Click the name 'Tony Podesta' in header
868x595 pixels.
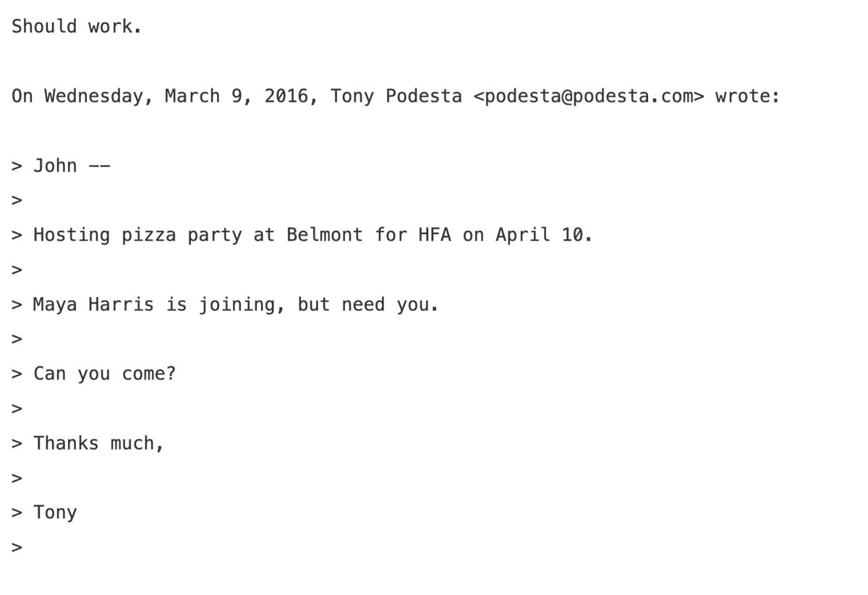click(x=396, y=96)
